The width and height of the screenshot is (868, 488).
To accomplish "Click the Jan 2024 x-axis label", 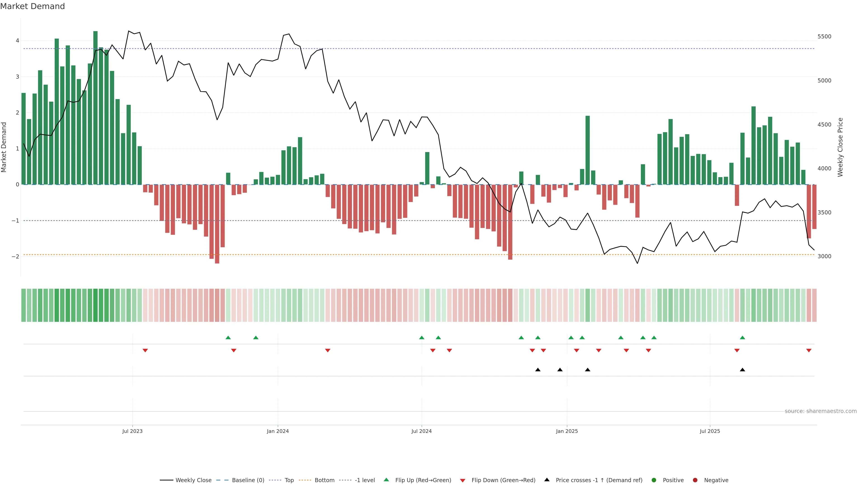I will [278, 431].
